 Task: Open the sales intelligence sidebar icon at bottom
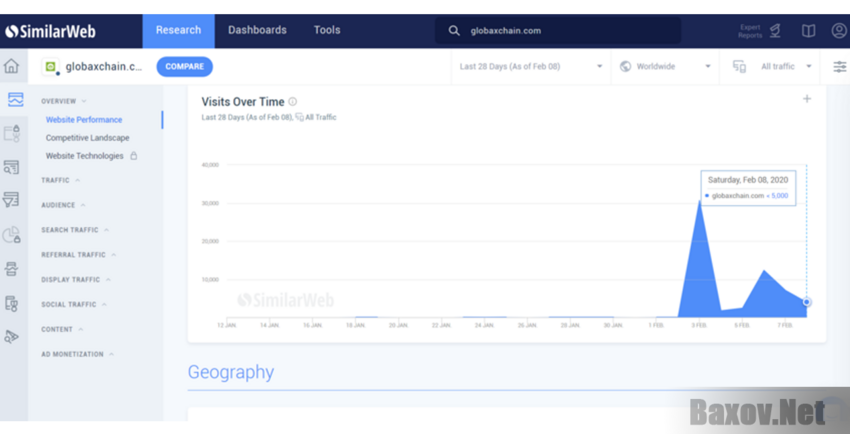(11, 336)
